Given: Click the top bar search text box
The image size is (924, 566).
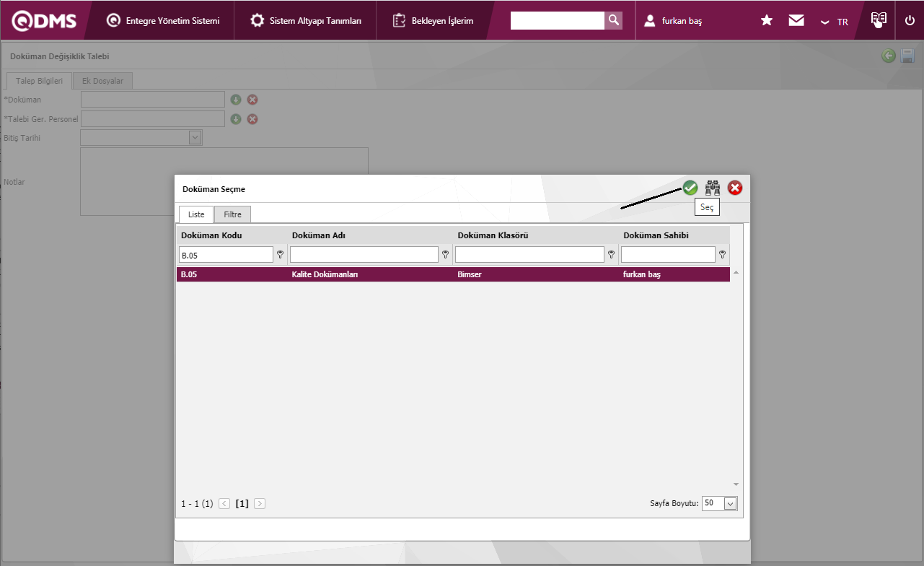Looking at the screenshot, I should tap(558, 20).
